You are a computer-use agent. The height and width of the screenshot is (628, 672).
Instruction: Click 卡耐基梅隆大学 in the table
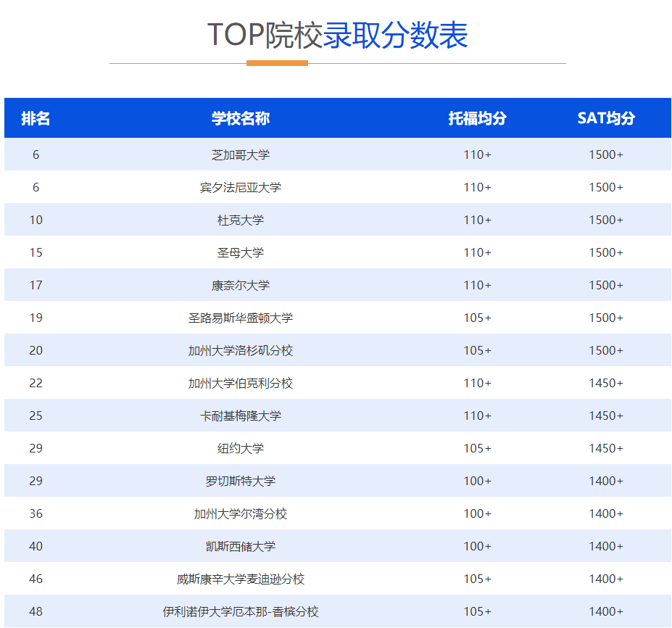click(x=241, y=416)
